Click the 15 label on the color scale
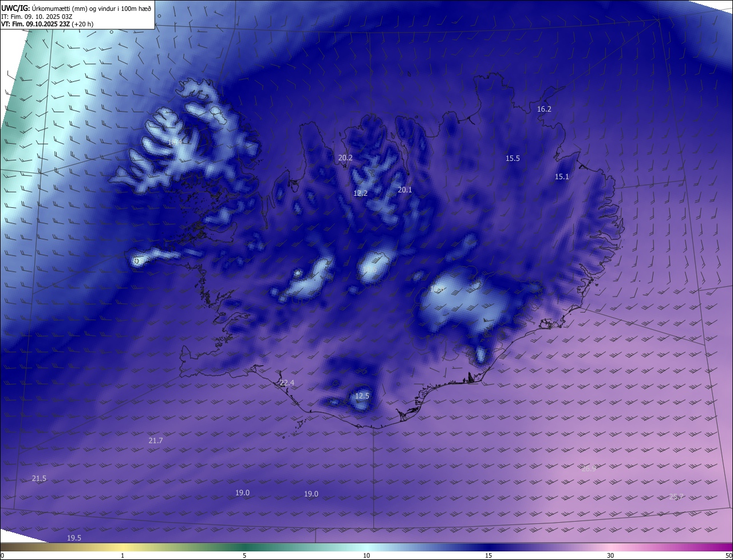 tap(488, 555)
